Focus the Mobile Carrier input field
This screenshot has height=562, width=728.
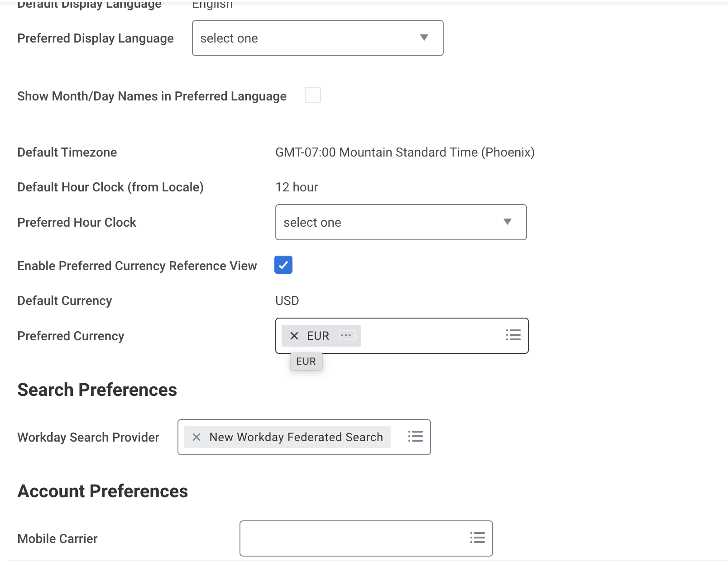[x=353, y=538]
